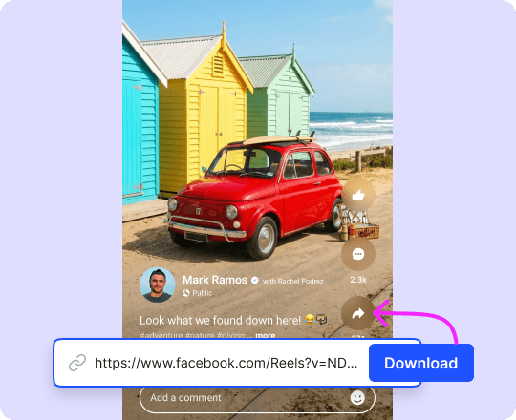Image resolution: width=516 pixels, height=420 pixels.
Task: Click 'with Rachel Podrez' tag
Action: coord(293,281)
